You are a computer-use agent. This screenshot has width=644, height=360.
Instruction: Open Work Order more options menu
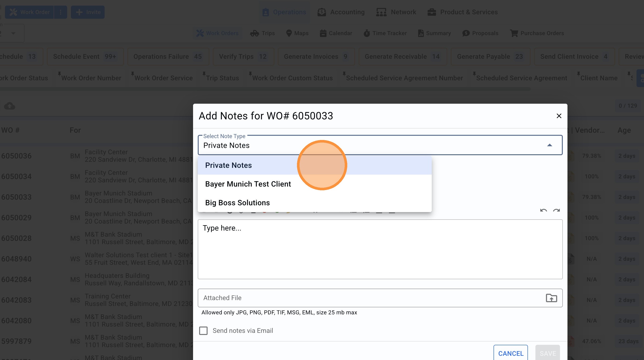click(x=61, y=12)
